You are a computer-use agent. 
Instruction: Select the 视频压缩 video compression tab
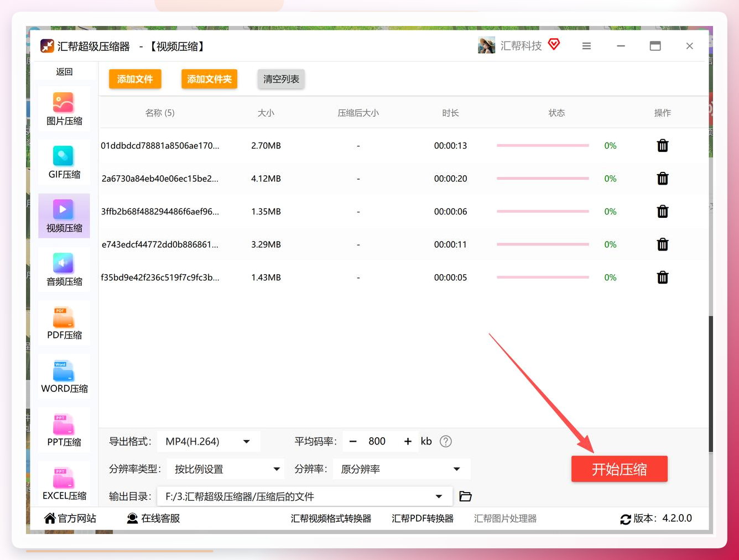[x=64, y=216]
